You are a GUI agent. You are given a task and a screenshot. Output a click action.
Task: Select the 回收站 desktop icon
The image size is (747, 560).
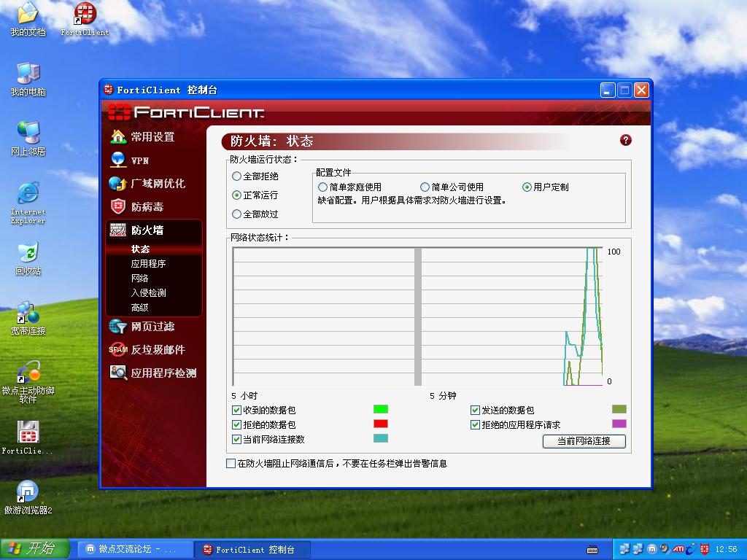pyautogui.click(x=28, y=259)
